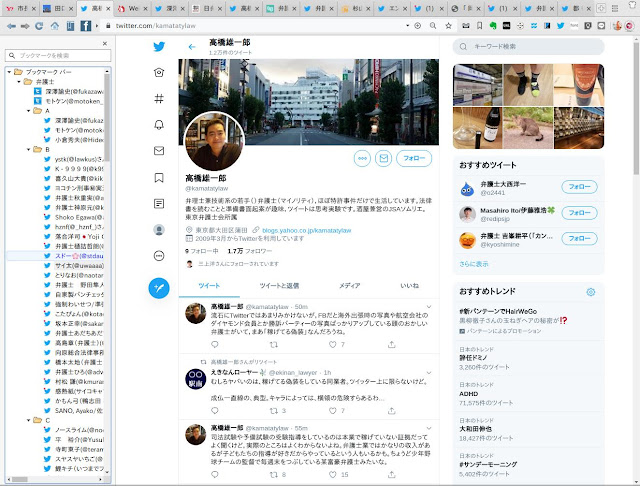Click the cat photo thumbnail in media grid
The height and width of the screenshot is (486, 640).
pos(528,128)
